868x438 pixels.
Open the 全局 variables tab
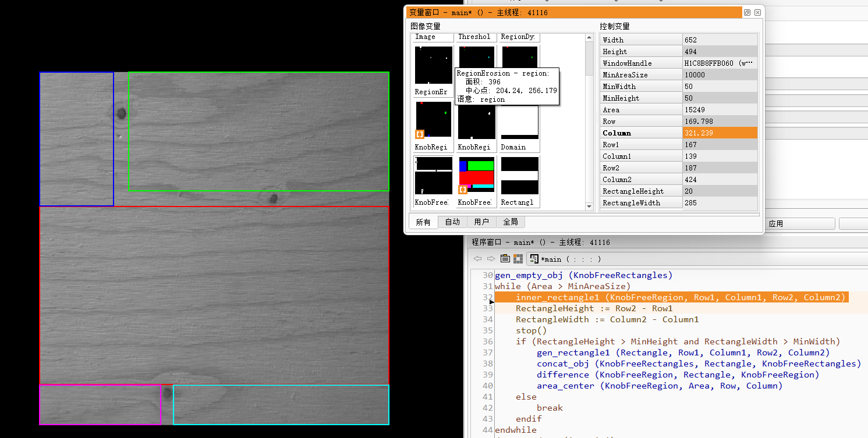point(511,222)
